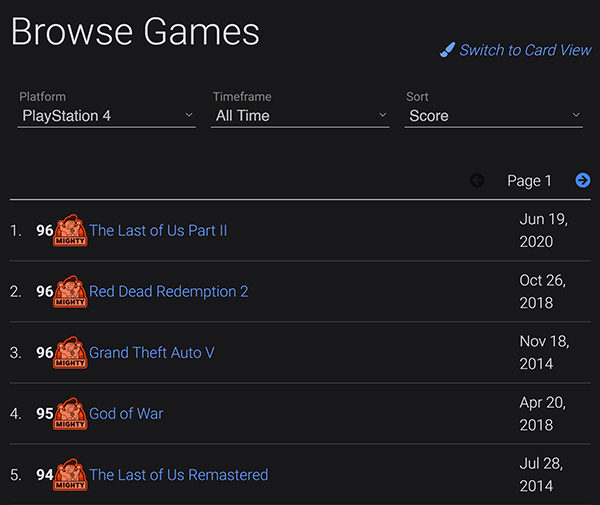The height and width of the screenshot is (505, 600).
Task: Click the Apr 20, 2018 release date
Action: click(542, 414)
